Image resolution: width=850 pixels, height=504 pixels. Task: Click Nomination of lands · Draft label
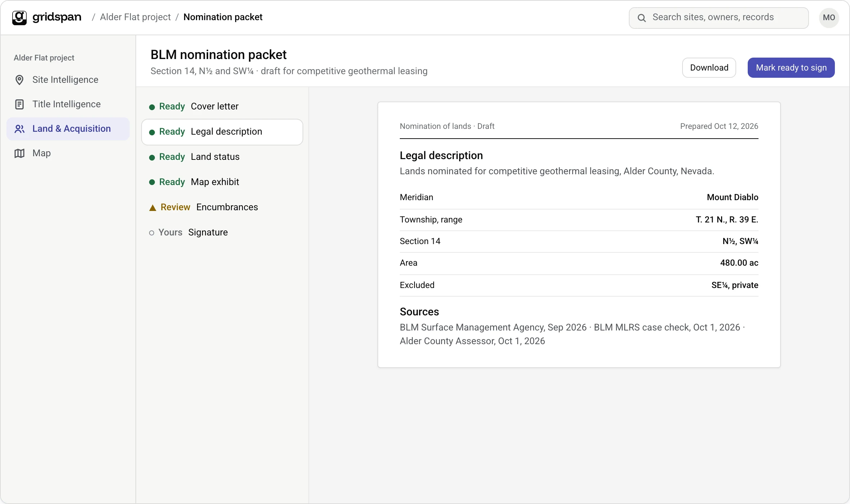point(447,126)
